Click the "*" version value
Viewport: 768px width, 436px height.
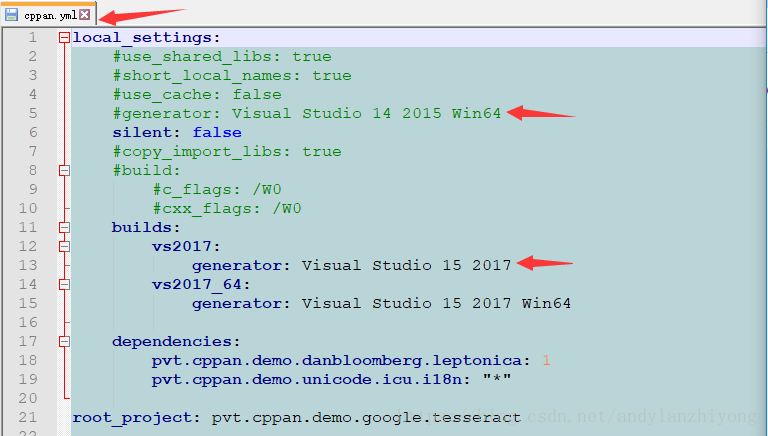[497, 379]
